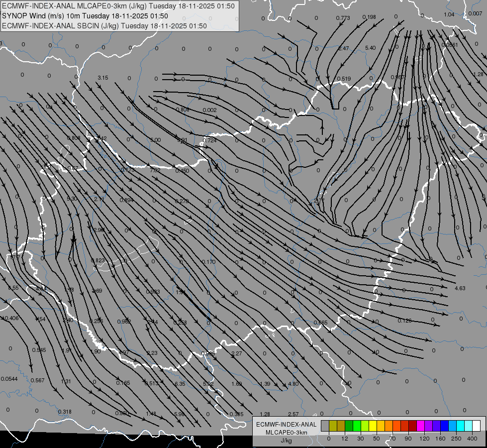Click the map value 0.773

pyautogui.click(x=343, y=18)
